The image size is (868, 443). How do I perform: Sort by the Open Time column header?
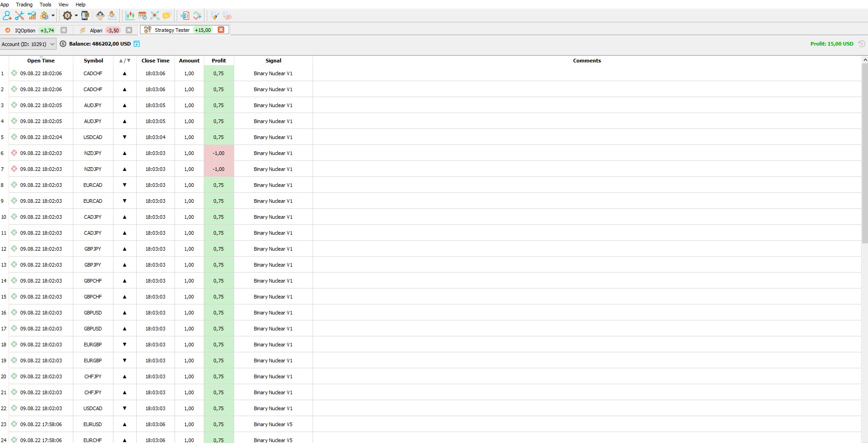41,61
